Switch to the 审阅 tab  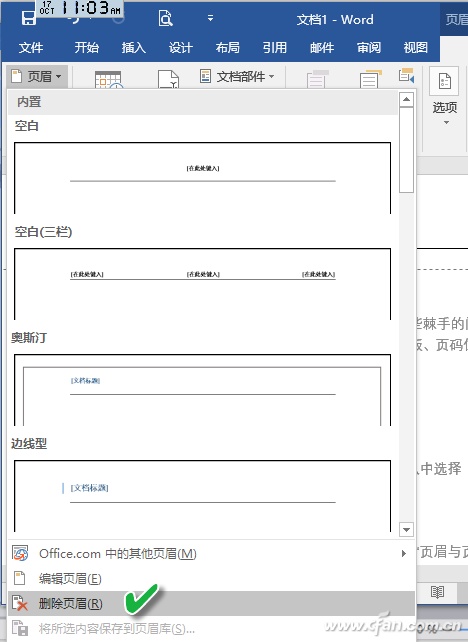pyautogui.click(x=369, y=47)
